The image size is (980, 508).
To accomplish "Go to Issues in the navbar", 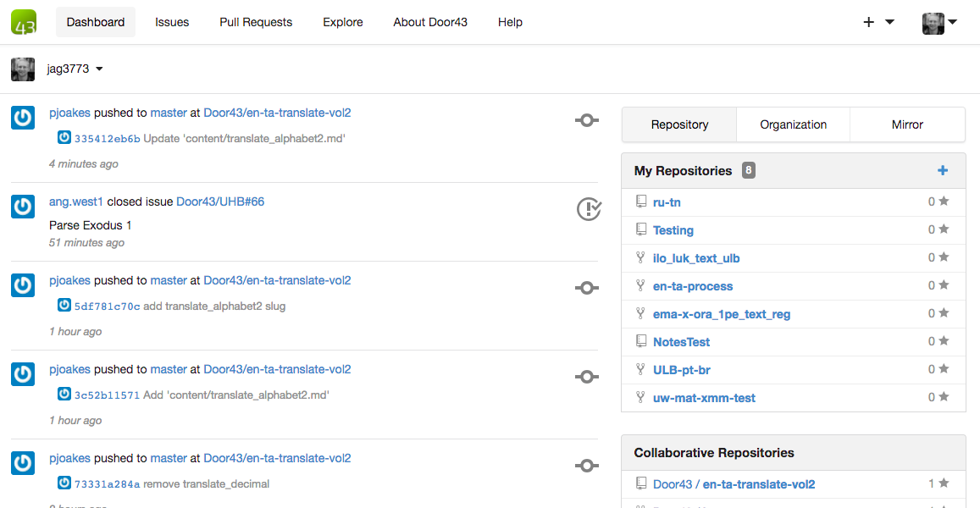I will pyautogui.click(x=172, y=22).
